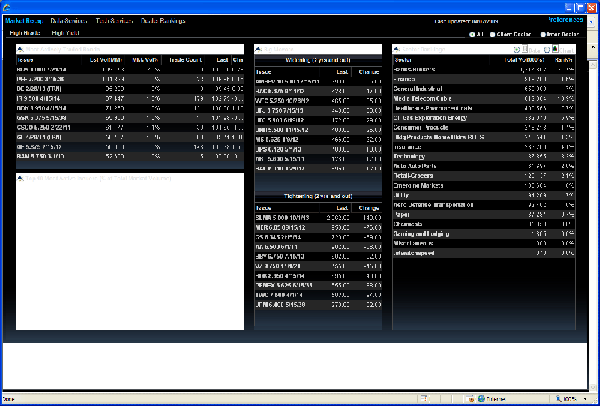Click the Internet zone icon in status bar

tap(481, 399)
